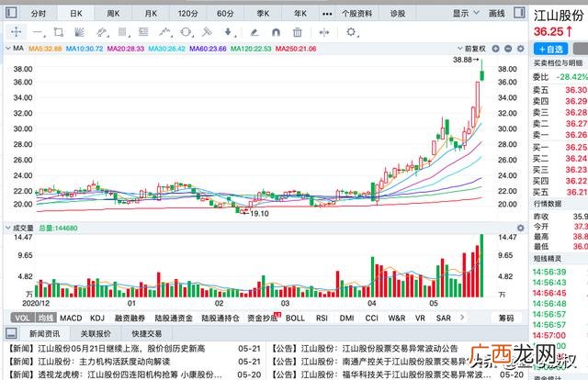Select the circle/ellipse drawing tool
The height and width of the screenshot is (380, 588).
186,32
